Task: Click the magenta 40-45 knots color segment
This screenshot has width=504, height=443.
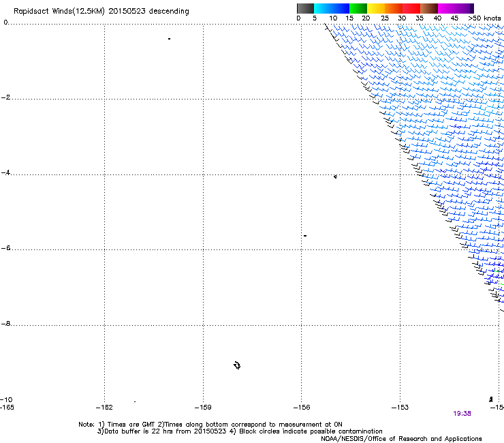Action: pos(447,8)
